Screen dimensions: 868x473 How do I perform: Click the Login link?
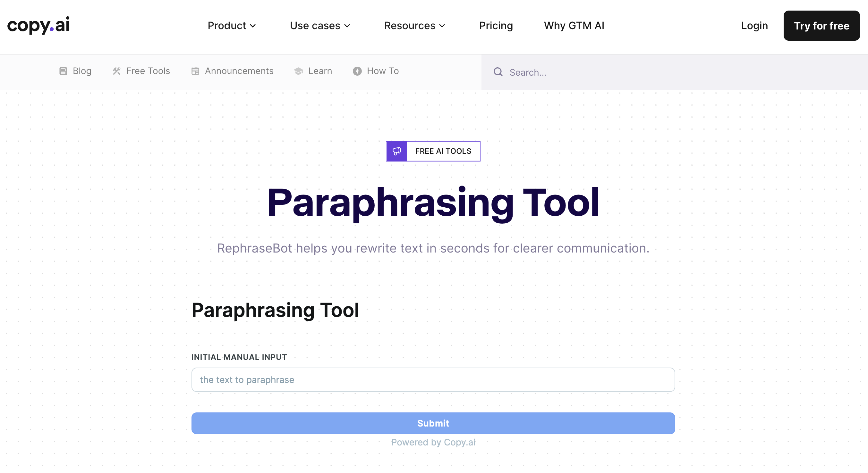(x=754, y=26)
